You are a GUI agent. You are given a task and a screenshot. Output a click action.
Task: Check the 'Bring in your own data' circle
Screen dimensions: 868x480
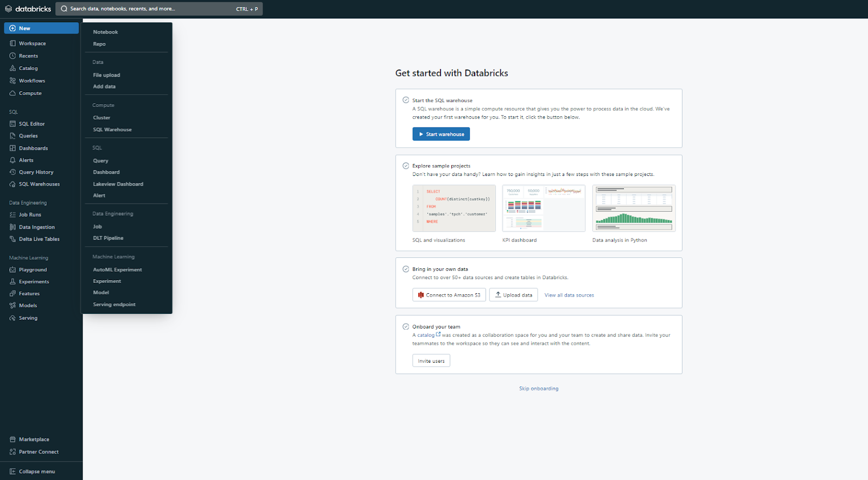coord(406,269)
